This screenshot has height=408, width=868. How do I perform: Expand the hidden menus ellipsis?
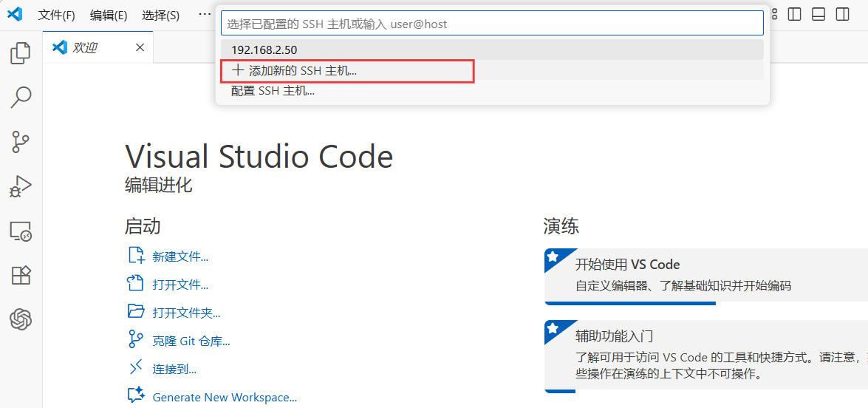[204, 15]
